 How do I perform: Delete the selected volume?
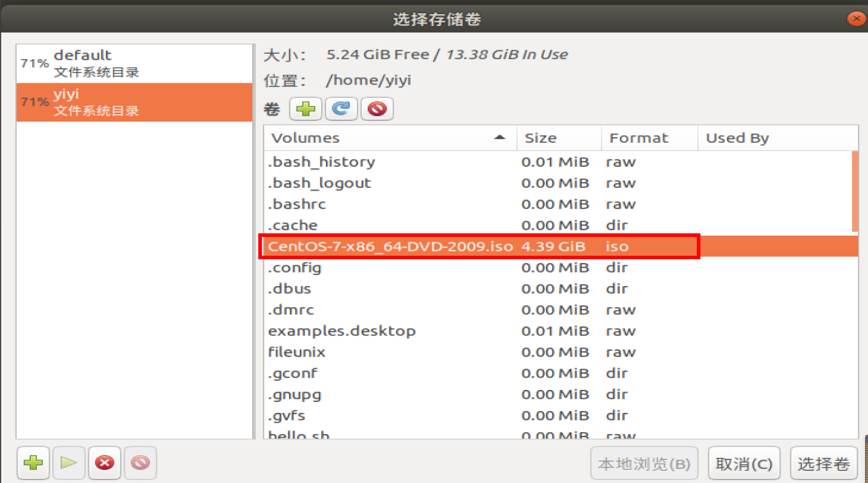(x=377, y=109)
